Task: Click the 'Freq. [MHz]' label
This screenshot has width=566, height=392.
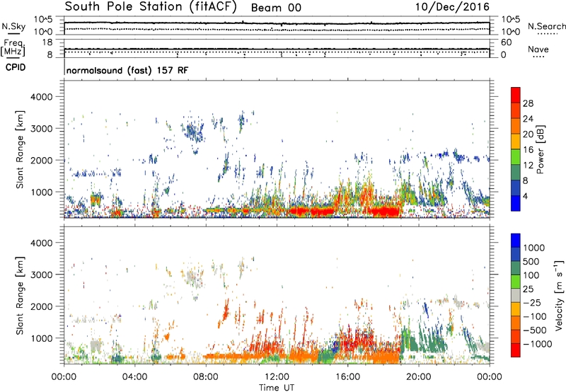Action: tap(13, 47)
